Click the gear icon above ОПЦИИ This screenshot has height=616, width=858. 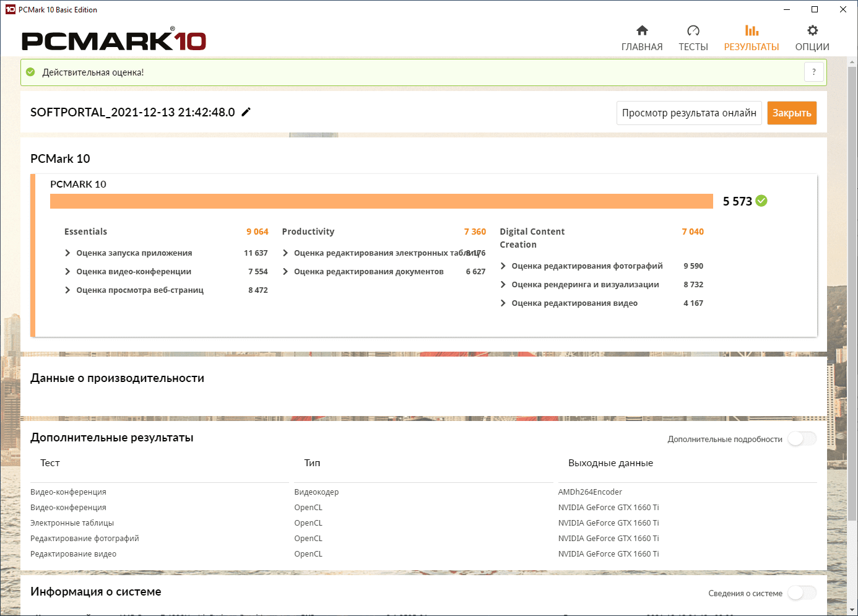pos(812,30)
